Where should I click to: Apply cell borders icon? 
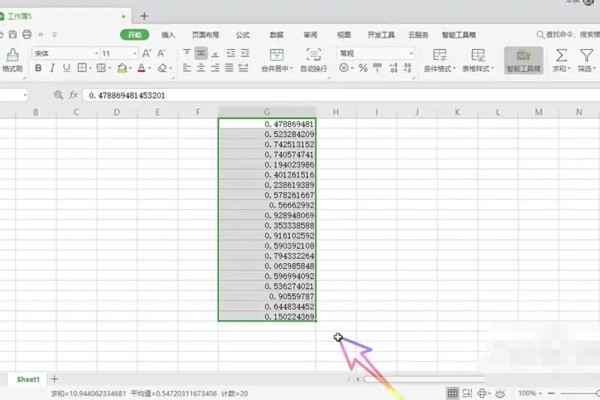(x=82, y=68)
